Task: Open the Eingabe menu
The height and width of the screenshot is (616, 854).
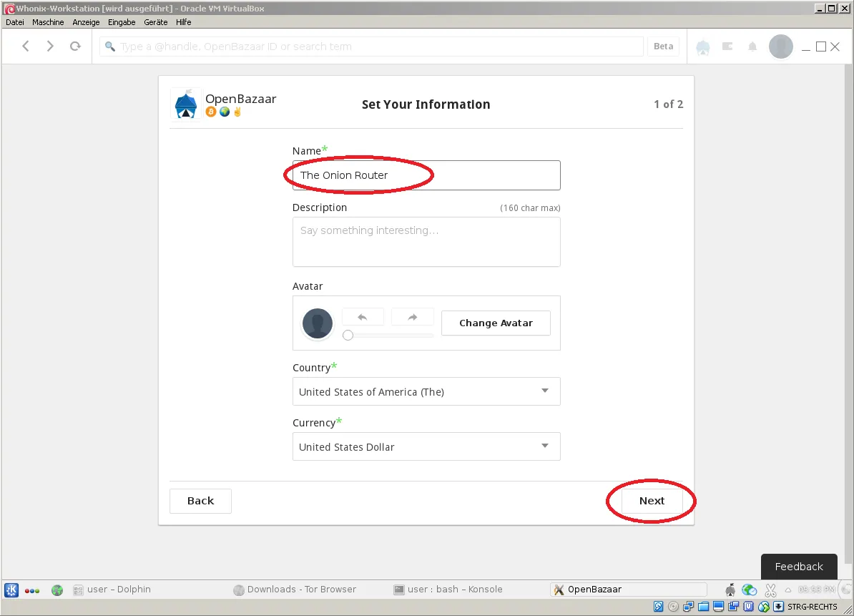Action: coord(122,22)
